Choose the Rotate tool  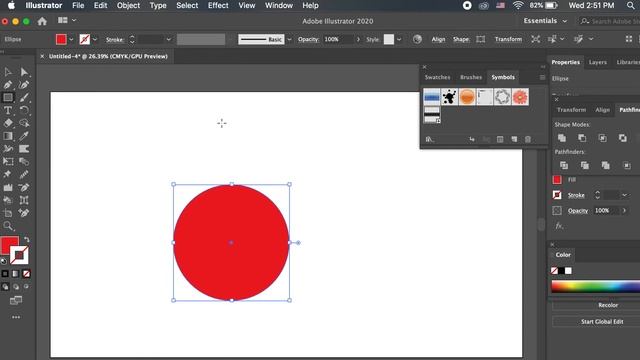[x=24, y=110]
